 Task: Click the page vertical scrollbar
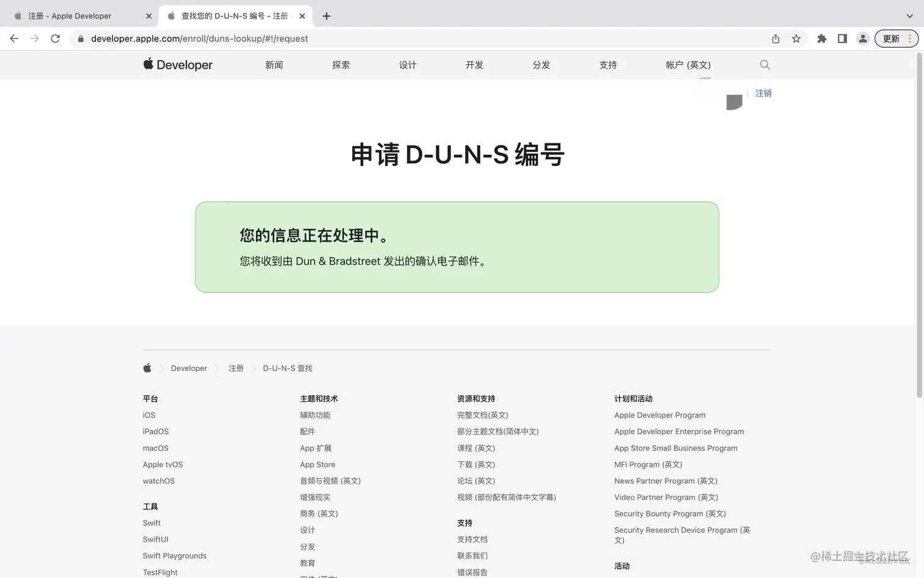(919, 225)
